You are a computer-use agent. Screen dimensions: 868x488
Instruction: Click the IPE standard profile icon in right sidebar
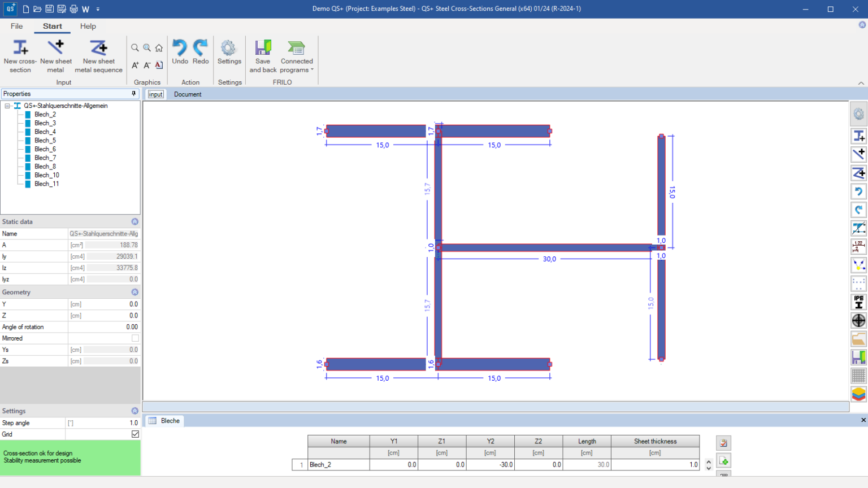[858, 301]
